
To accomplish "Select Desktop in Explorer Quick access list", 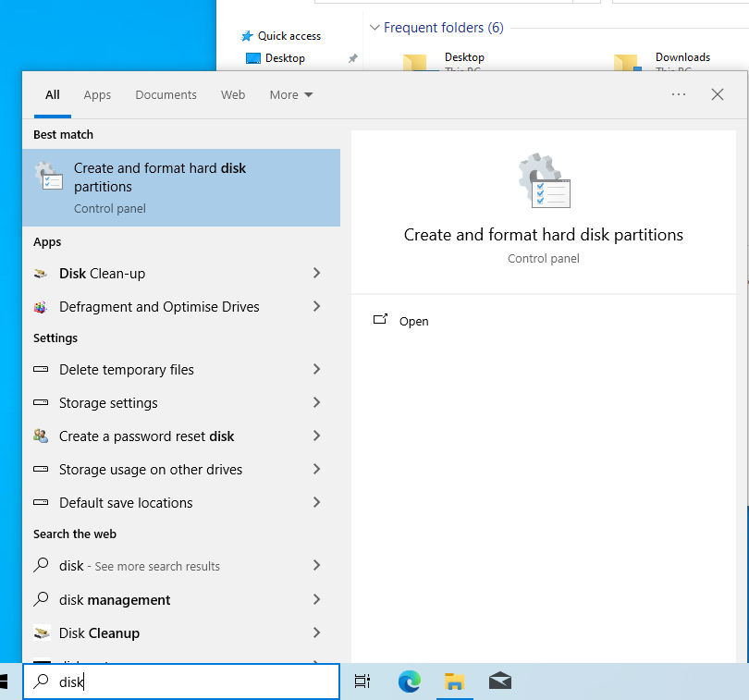I will pyautogui.click(x=285, y=58).
